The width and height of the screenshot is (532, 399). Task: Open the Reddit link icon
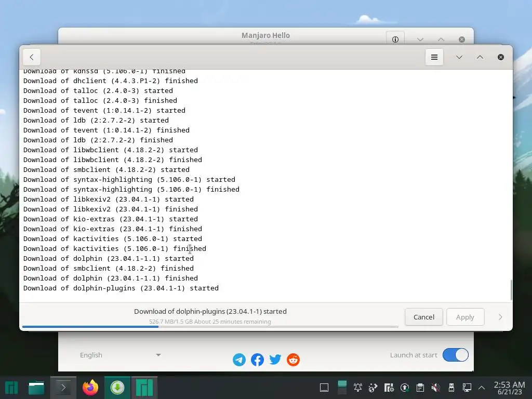pyautogui.click(x=293, y=360)
